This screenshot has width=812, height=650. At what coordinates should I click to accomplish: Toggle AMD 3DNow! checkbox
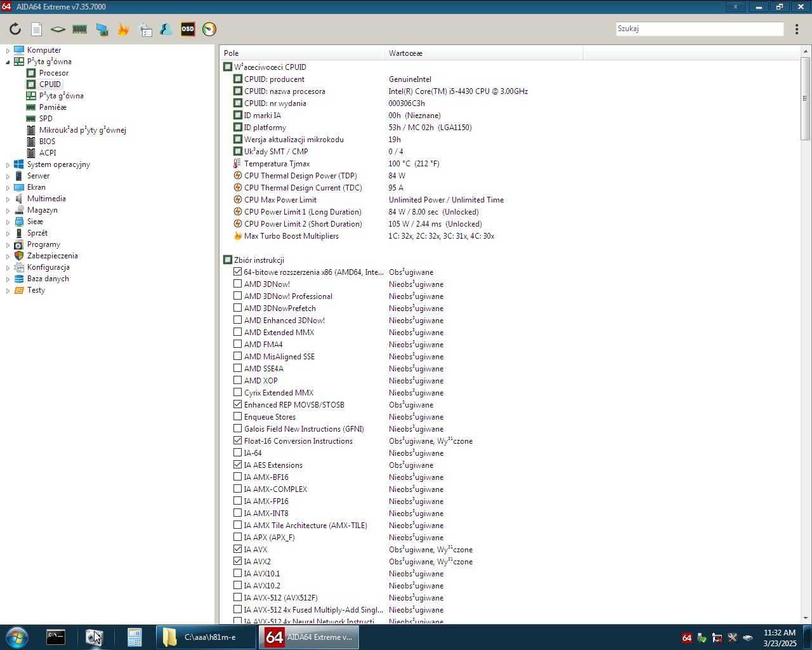pyautogui.click(x=238, y=284)
